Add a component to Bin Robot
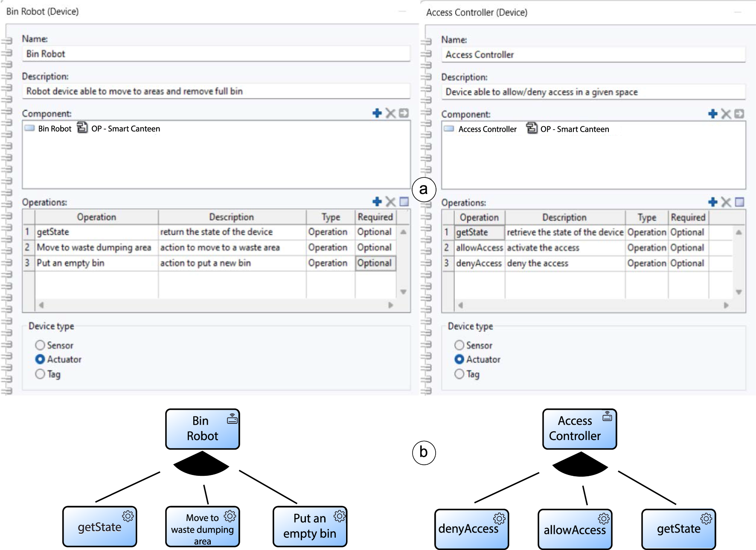This screenshot has height=550, width=756. point(377,113)
